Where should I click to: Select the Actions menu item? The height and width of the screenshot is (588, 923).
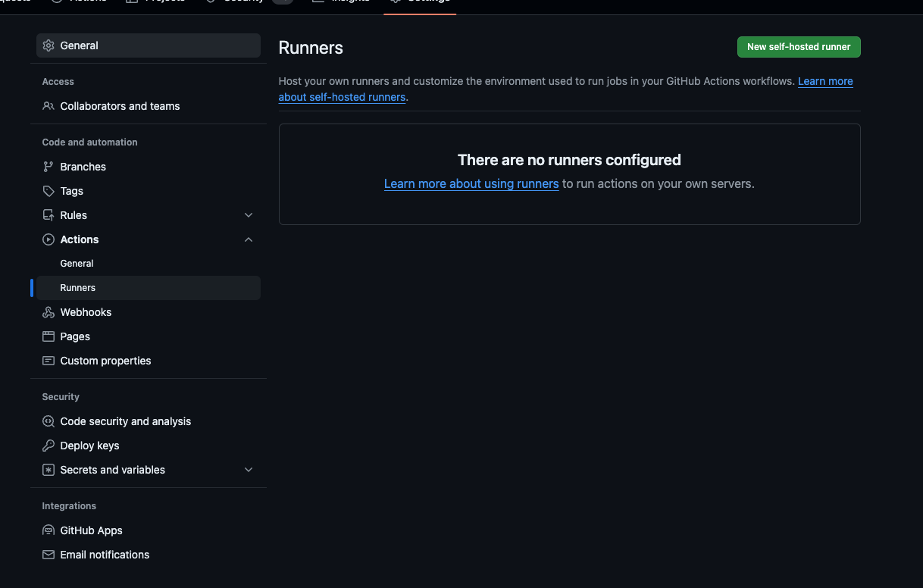pyautogui.click(x=149, y=239)
